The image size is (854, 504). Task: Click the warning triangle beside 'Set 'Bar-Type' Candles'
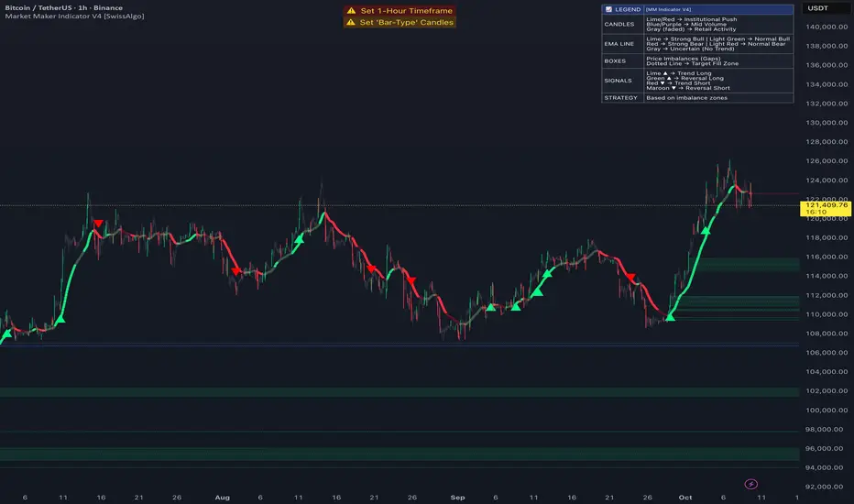click(351, 22)
